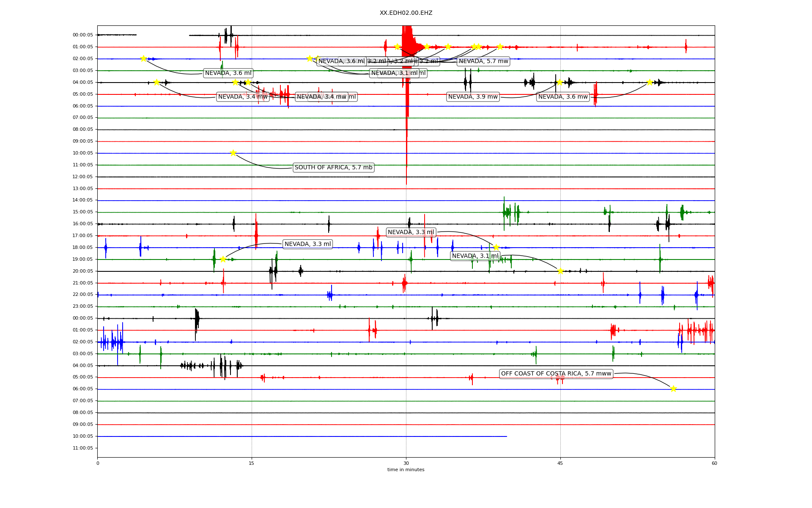Image resolution: width=812 pixels, height=508 pixels.
Task: Select the star linked to the NEVADA, 3.6 mw label
Action: pyautogui.click(x=650, y=82)
